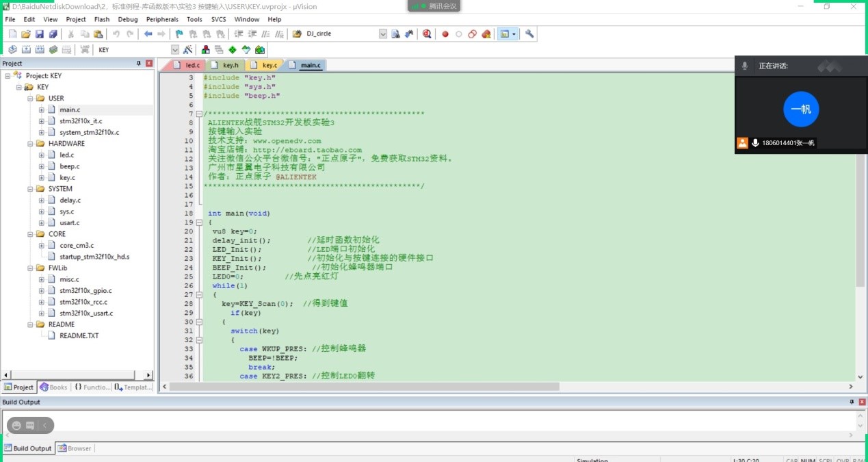Open Options for Target magic wand icon
The image size is (868, 462).
pos(188,50)
